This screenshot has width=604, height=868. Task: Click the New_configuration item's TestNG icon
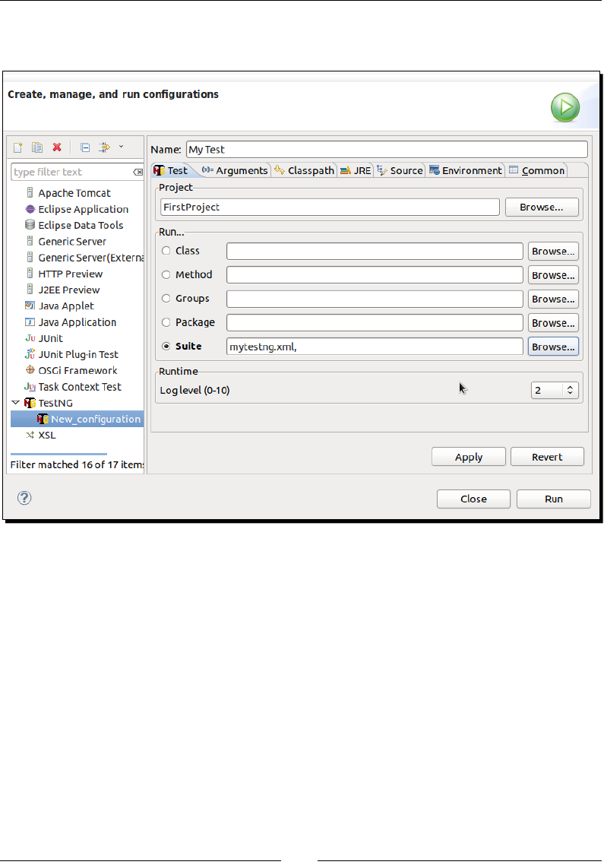(x=43, y=419)
